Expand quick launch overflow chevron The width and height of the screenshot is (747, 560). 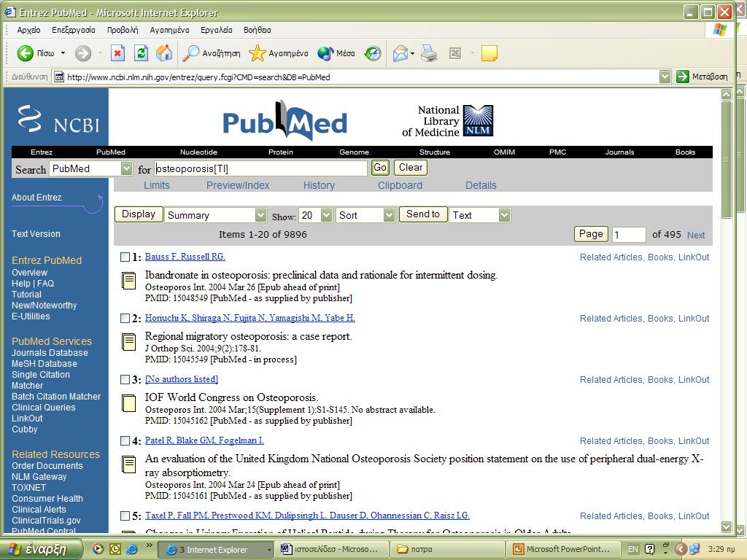149,545
